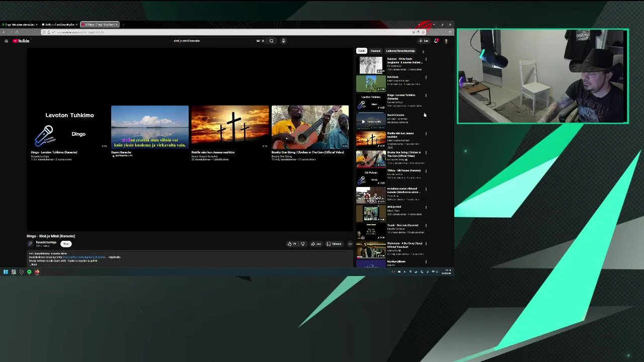Show more filter chips with right arrow
Viewport: 644px width, 362px height.
coord(423,51)
